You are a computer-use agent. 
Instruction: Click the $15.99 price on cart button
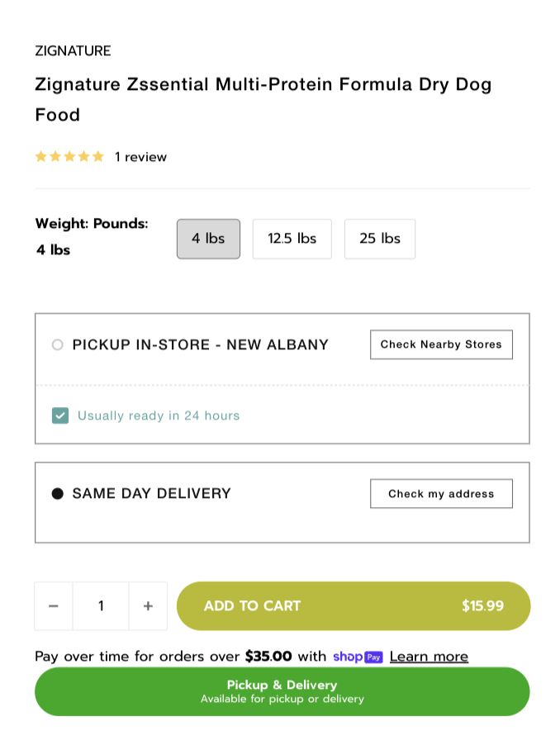482,606
